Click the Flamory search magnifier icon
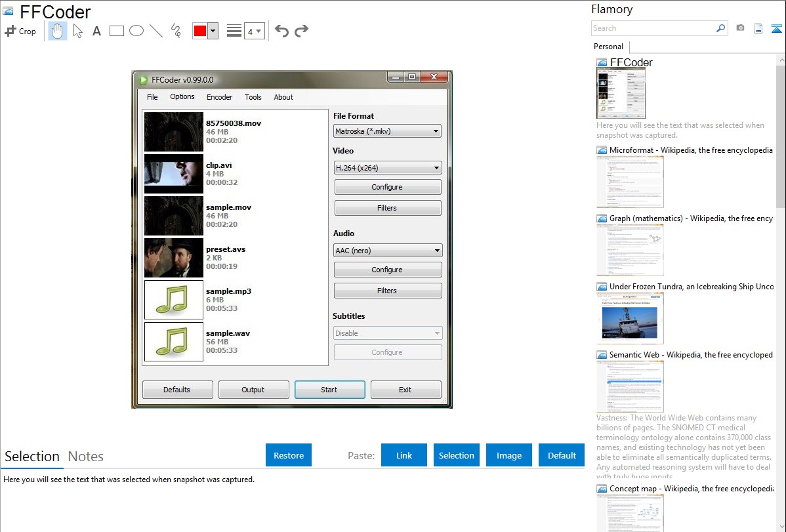This screenshot has width=786, height=532. point(720,28)
